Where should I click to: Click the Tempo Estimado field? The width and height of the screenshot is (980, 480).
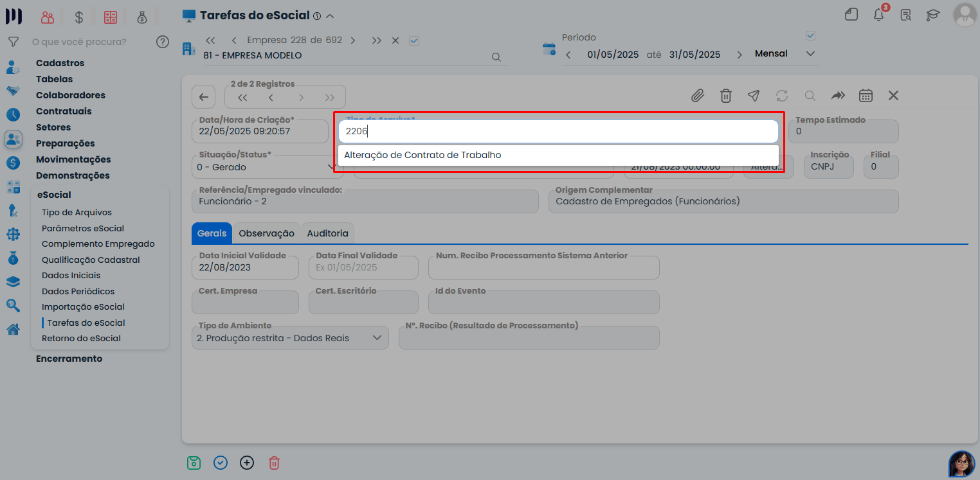[844, 131]
